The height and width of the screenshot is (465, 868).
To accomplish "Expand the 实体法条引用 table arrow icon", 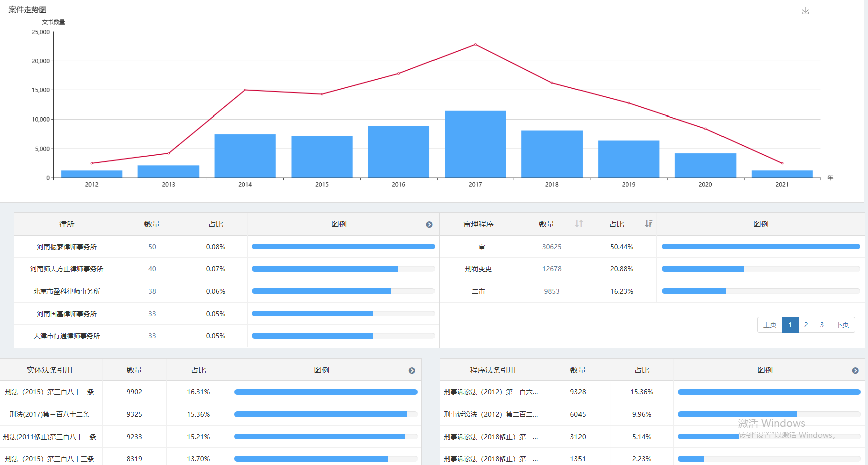I will (412, 371).
